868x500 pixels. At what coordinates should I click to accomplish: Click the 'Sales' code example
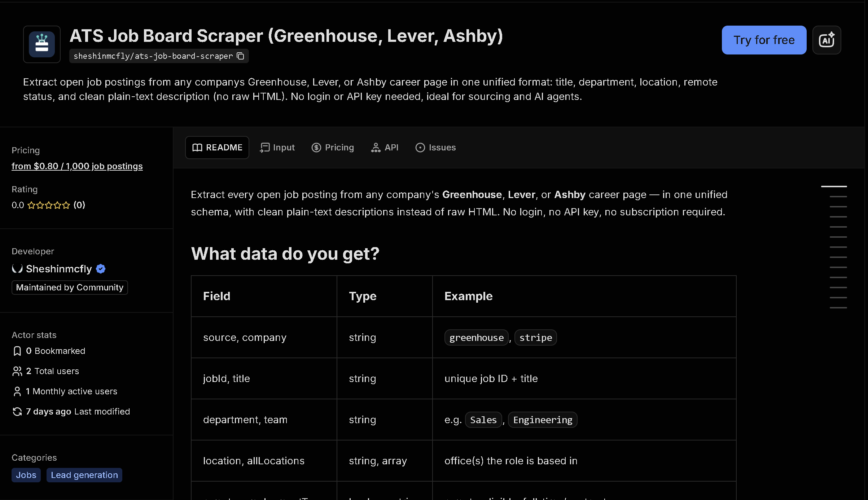click(x=483, y=420)
